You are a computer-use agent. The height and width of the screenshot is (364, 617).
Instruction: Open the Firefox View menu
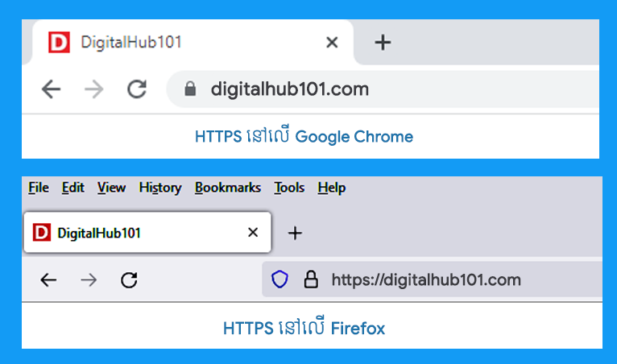[x=111, y=188]
